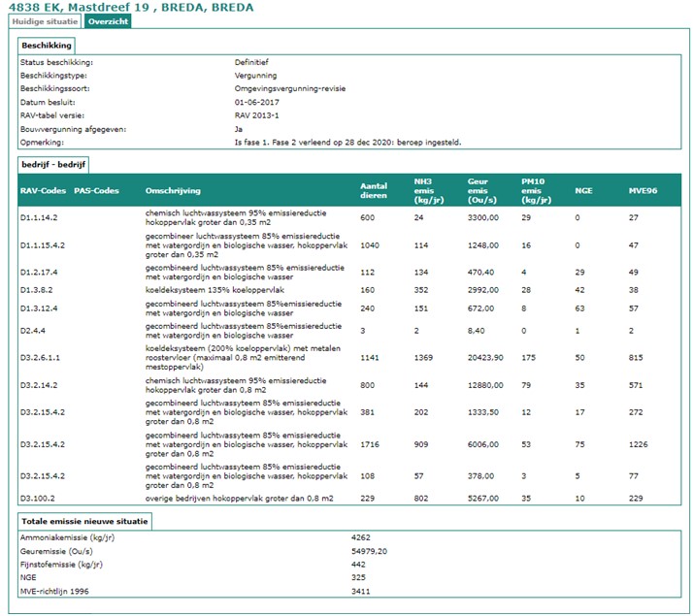Click the RAV-Codes column header

[x=43, y=191]
